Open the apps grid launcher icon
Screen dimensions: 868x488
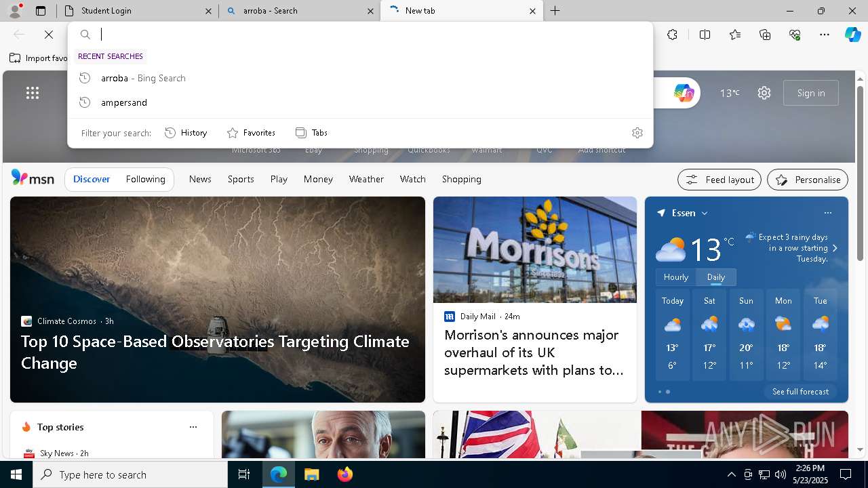(x=33, y=93)
